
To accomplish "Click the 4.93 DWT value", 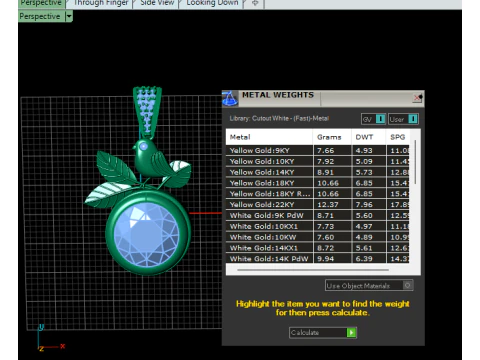I will pos(364,150).
